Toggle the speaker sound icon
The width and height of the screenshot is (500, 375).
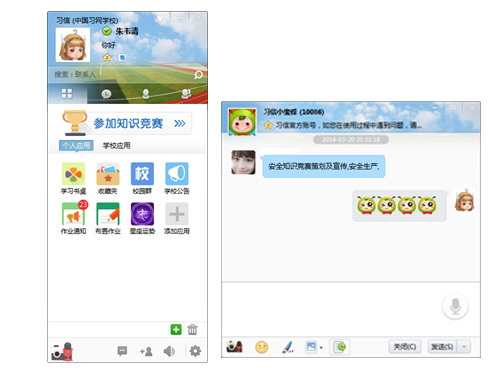coord(169,351)
